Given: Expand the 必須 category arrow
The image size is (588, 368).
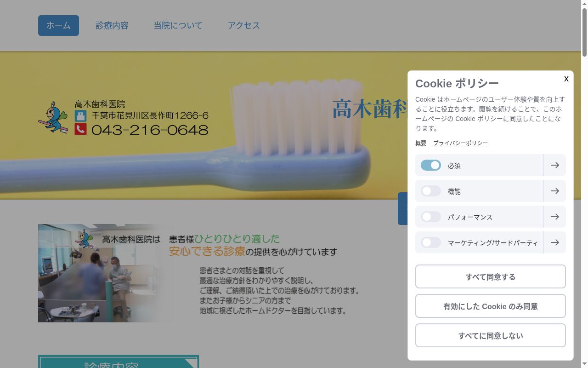Looking at the screenshot, I should [554, 165].
